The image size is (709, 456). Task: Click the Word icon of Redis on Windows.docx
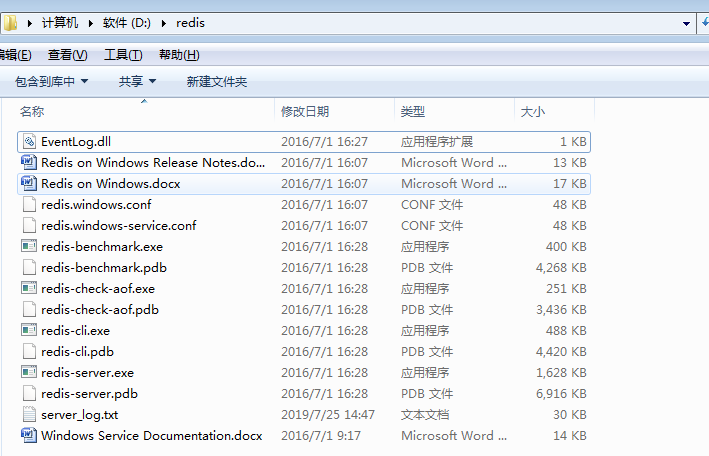click(29, 184)
